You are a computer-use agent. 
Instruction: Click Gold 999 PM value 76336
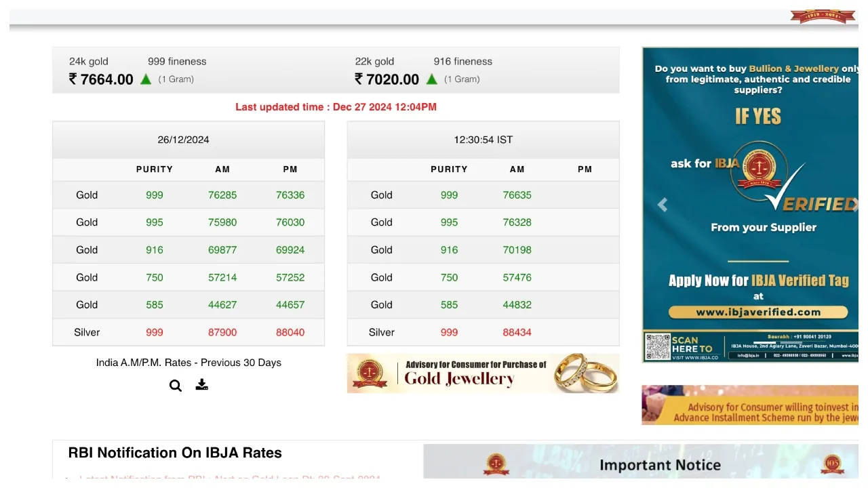(x=290, y=195)
